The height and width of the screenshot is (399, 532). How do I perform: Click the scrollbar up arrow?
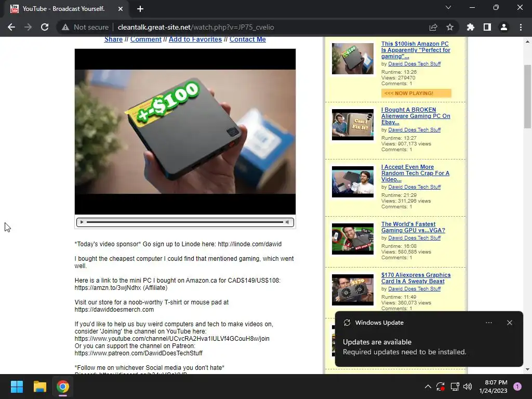pyautogui.click(x=527, y=42)
